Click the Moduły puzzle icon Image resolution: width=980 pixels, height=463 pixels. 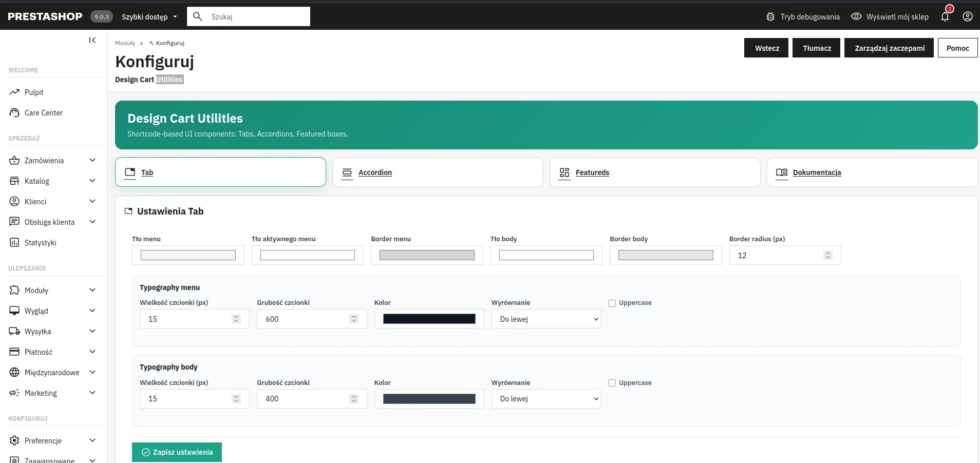coord(14,291)
